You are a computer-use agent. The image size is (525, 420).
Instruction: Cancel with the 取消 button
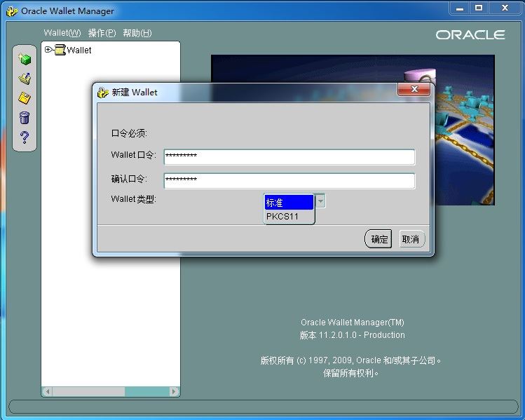[x=411, y=239]
